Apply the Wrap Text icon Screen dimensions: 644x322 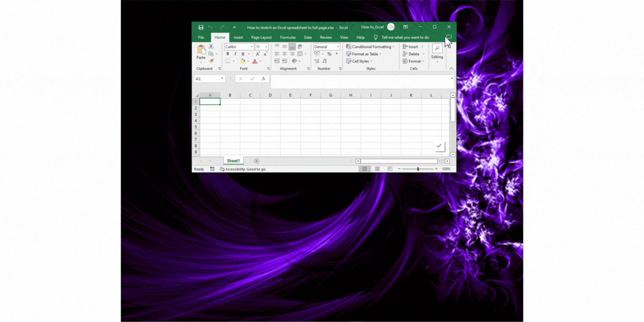[x=300, y=46]
